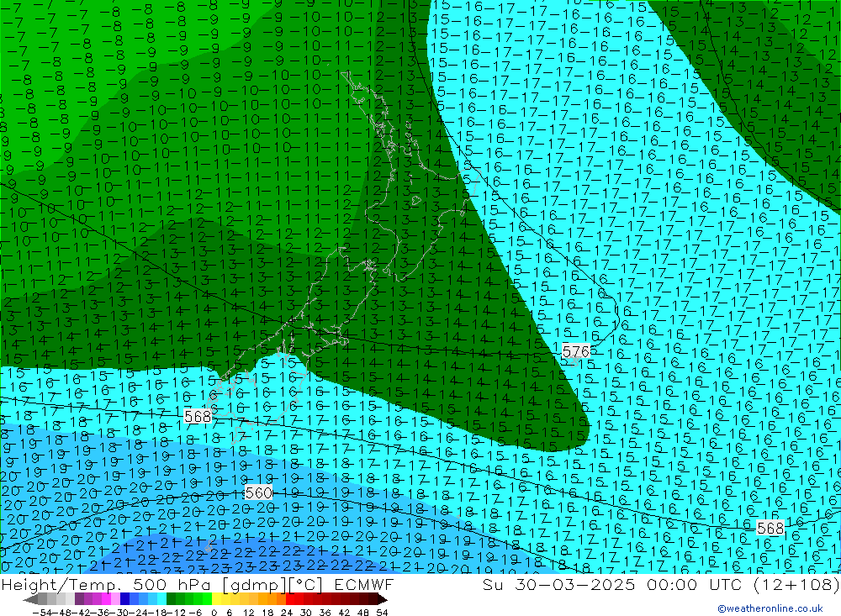Viewport: 841px width, 616px height.
Task: Open the weatheronline.co.uk copyright link
Action: [x=770, y=608]
